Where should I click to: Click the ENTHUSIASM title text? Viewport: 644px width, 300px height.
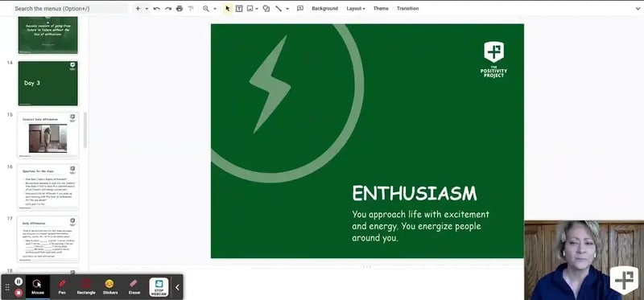[x=415, y=194]
